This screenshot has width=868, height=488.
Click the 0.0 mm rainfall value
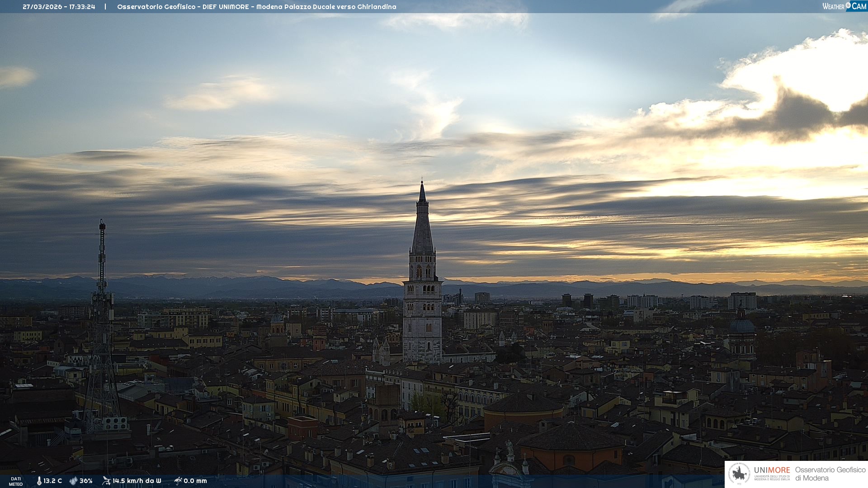195,481
